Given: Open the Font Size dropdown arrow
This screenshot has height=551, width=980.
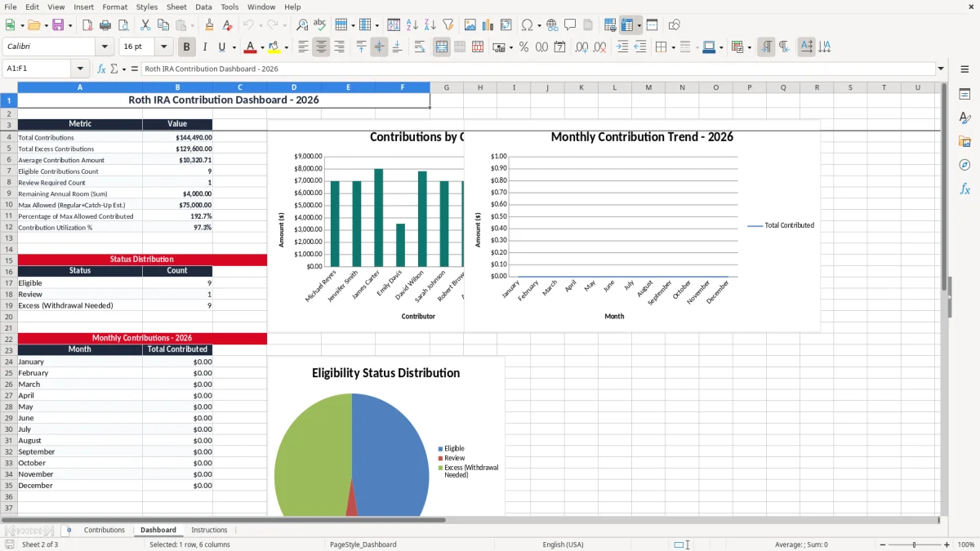Looking at the screenshot, I should [x=163, y=47].
